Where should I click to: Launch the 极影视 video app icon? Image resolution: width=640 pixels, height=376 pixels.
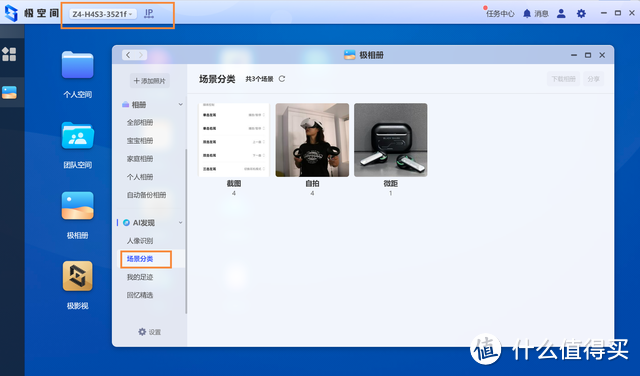tap(78, 276)
